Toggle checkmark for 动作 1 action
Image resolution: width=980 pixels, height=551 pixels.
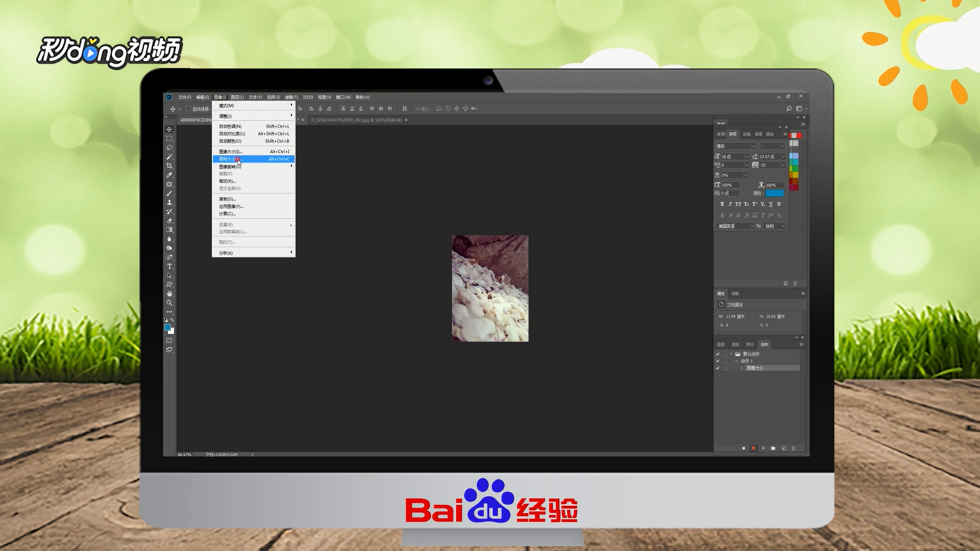(x=718, y=361)
